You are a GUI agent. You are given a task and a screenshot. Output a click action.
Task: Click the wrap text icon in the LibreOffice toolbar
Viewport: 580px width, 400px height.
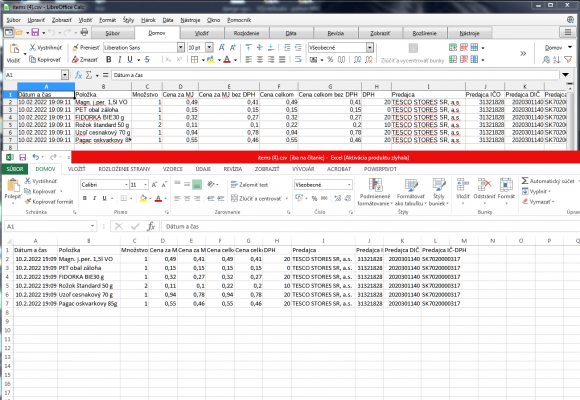pos(298,59)
